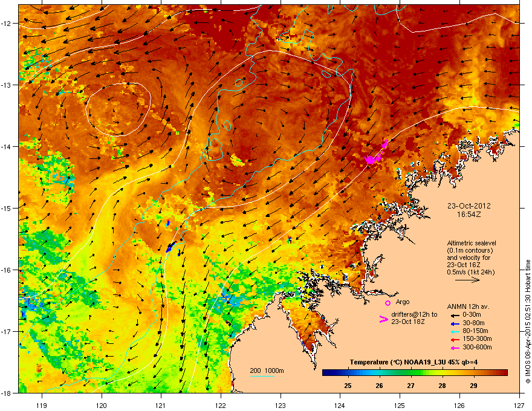Click the 0.5m/s velocity scale arrow
This screenshot has height=411, width=532.
[467, 280]
